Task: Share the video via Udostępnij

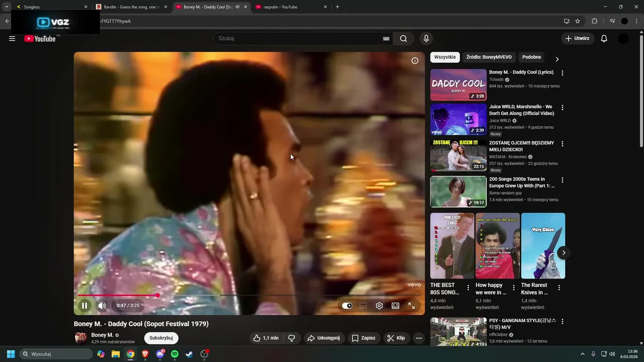Action: (x=324, y=338)
